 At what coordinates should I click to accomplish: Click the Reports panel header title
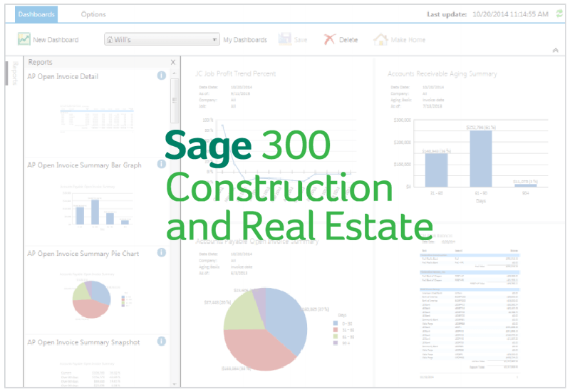click(x=41, y=62)
